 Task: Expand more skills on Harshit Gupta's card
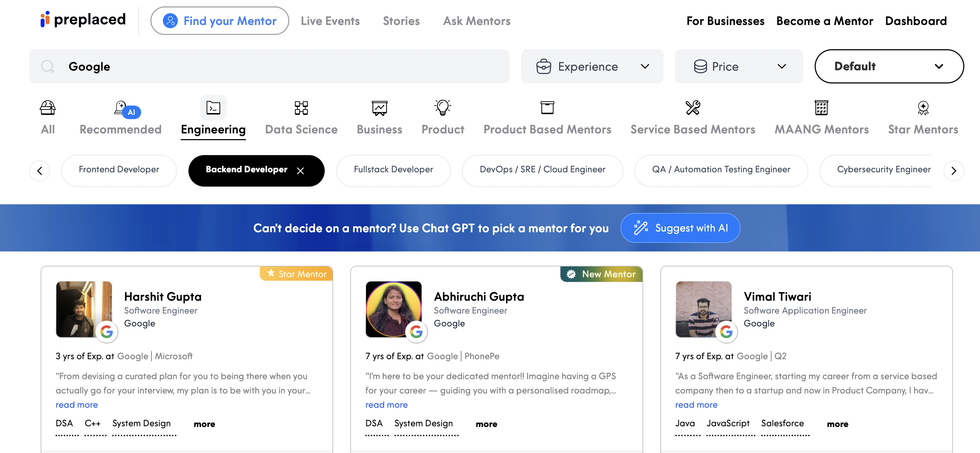(x=204, y=424)
